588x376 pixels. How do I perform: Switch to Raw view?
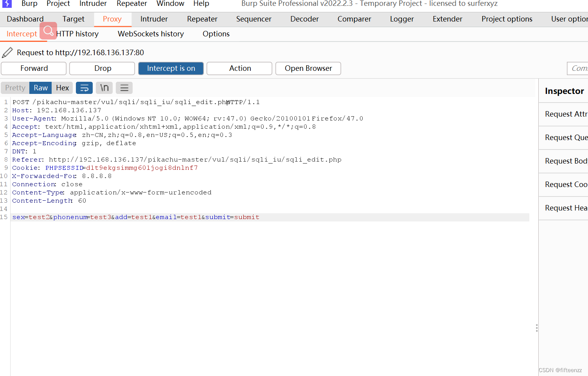pos(41,88)
